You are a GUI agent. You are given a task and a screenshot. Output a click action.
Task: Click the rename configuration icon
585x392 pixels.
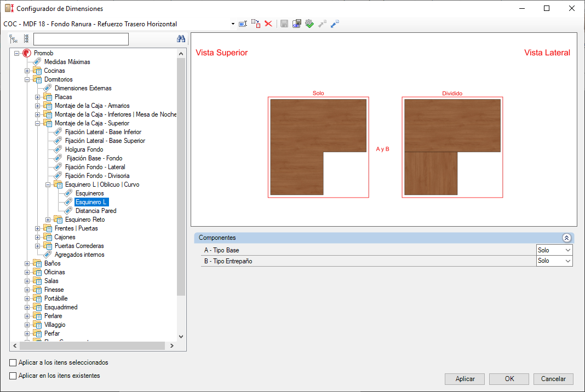243,24
